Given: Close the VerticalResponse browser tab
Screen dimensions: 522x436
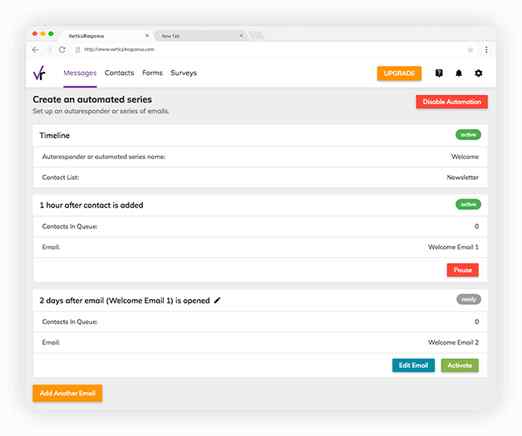Looking at the screenshot, I should pos(147,35).
